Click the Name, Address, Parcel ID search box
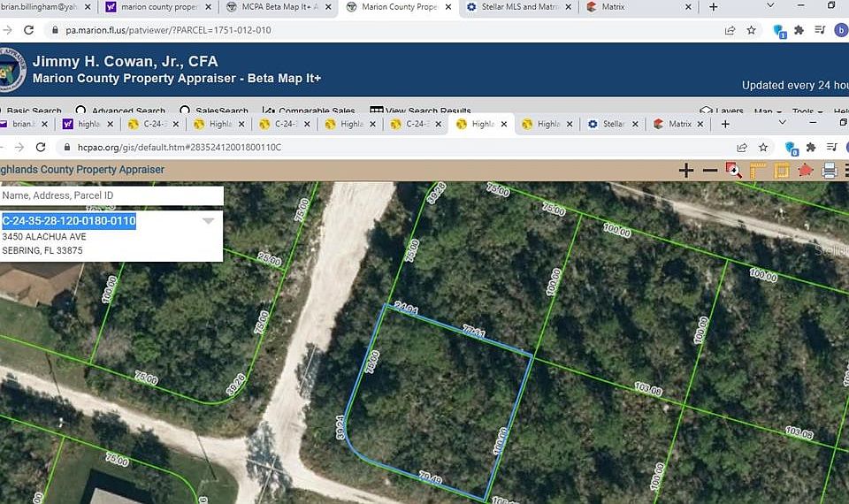 tap(111, 195)
